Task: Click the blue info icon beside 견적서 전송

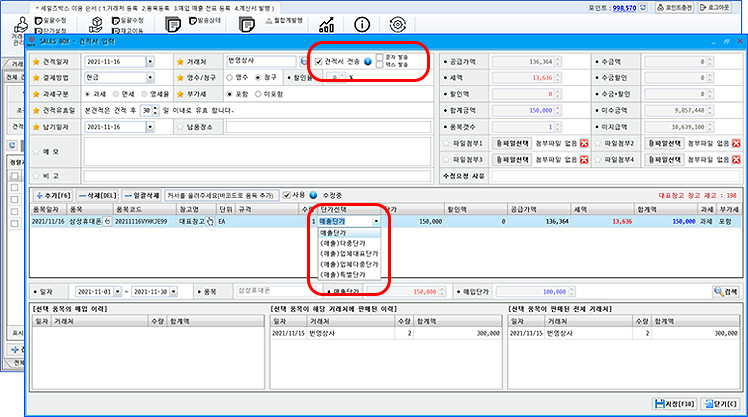Action: click(x=368, y=61)
